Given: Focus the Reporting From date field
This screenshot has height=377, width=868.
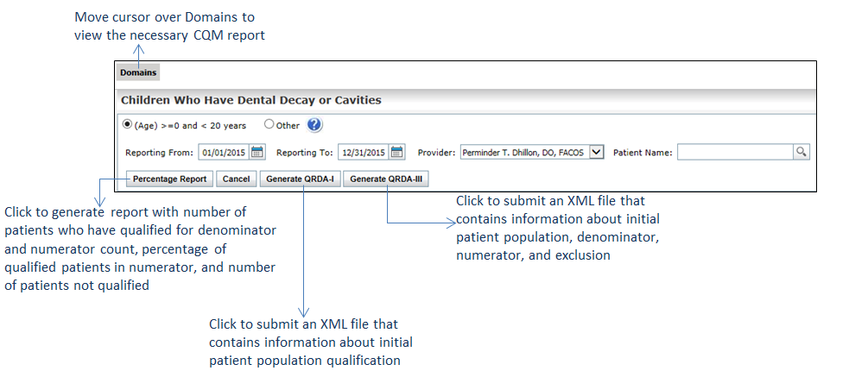Looking at the screenshot, I should (225, 153).
